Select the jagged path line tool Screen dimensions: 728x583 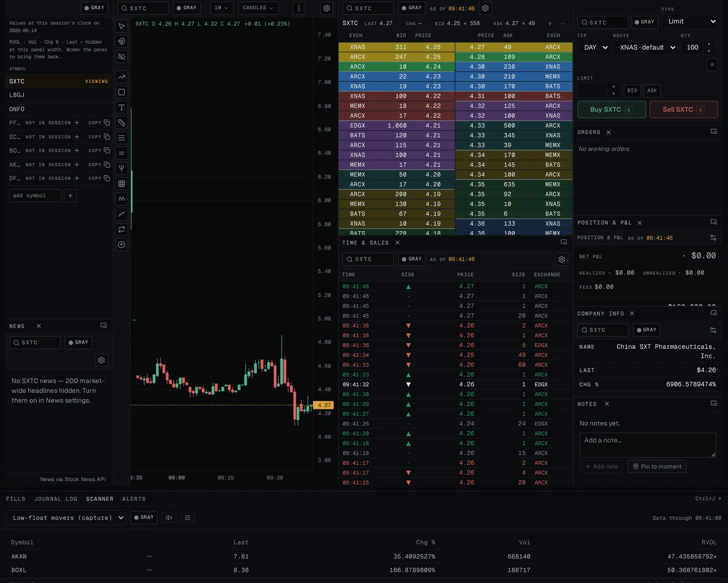122,214
